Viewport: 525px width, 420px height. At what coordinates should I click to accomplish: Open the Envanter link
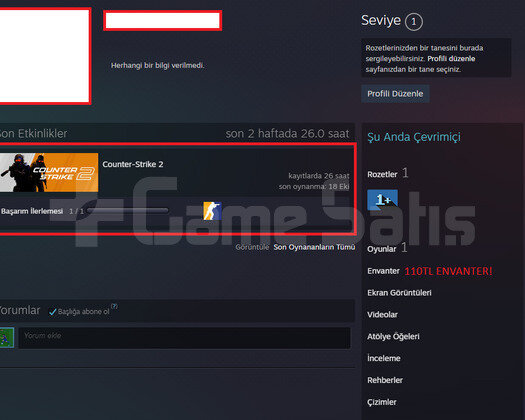click(x=383, y=271)
